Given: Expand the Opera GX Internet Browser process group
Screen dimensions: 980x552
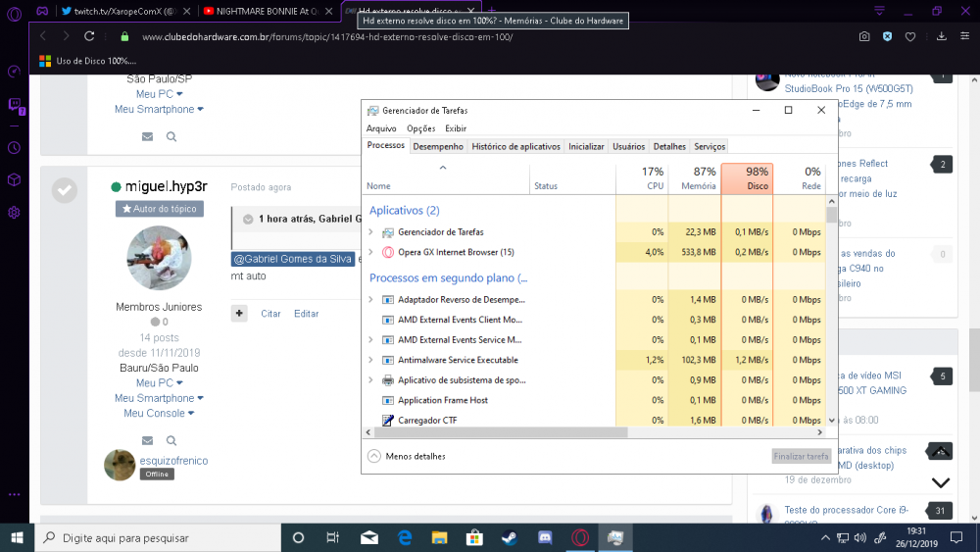Looking at the screenshot, I should click(370, 253).
